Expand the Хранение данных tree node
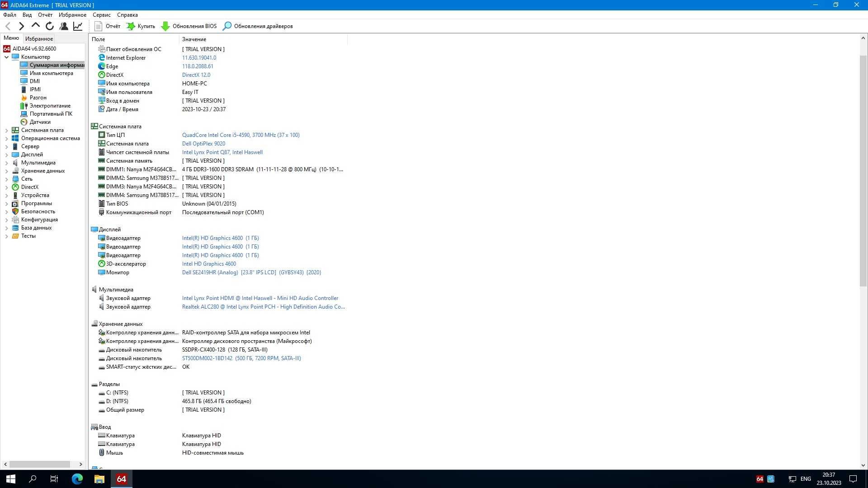Image resolution: width=868 pixels, height=488 pixels. pos(6,171)
